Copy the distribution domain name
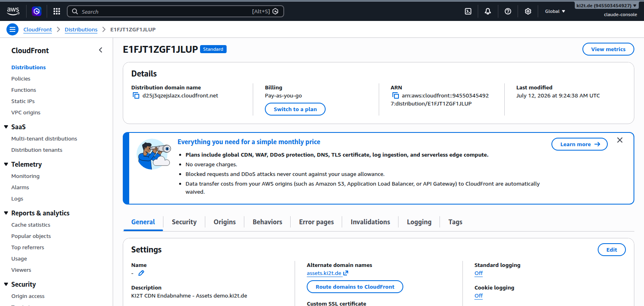 tap(136, 95)
